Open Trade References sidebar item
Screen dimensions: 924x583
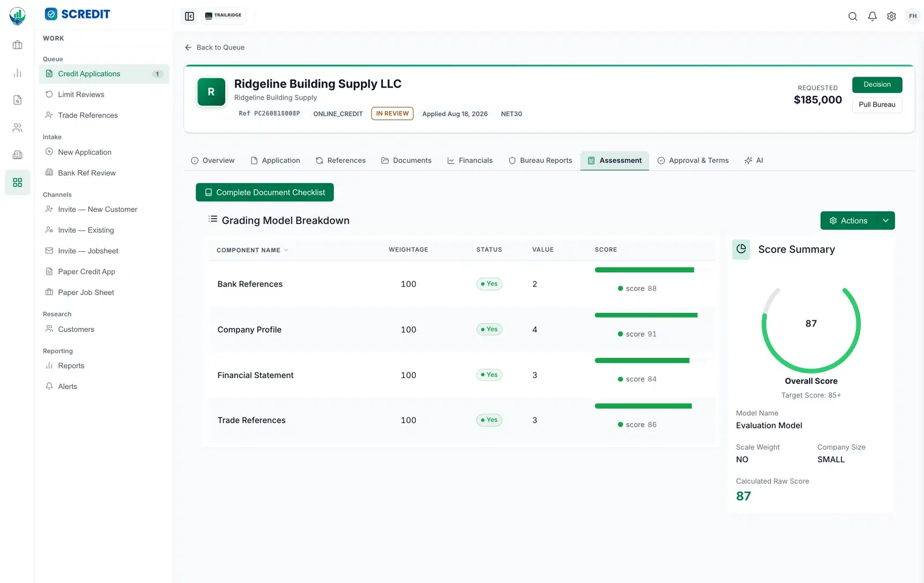point(104,115)
